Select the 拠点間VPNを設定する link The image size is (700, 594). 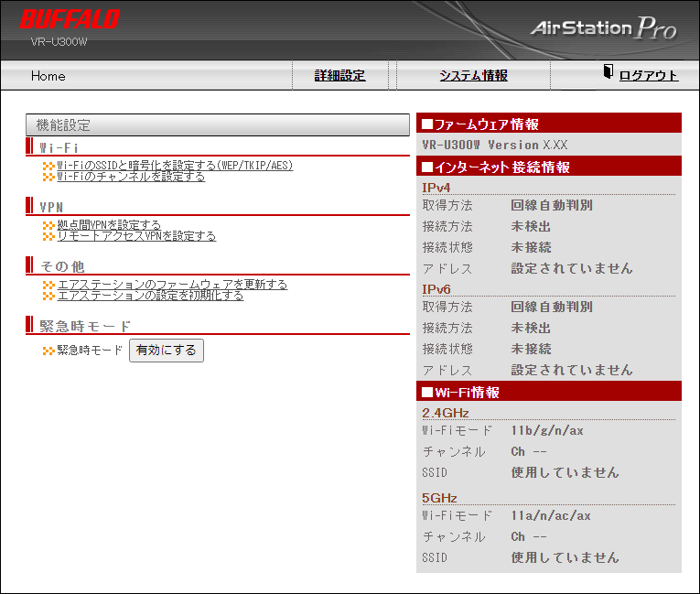109,225
